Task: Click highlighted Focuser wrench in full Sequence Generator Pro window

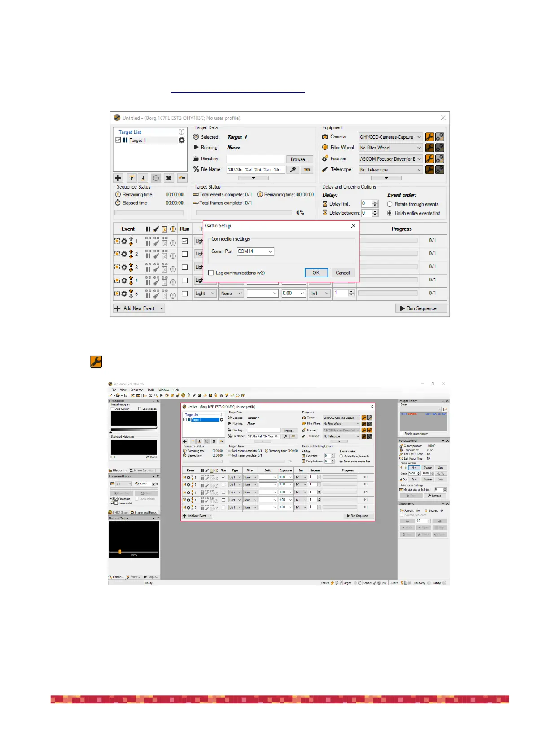Action: 364,430
